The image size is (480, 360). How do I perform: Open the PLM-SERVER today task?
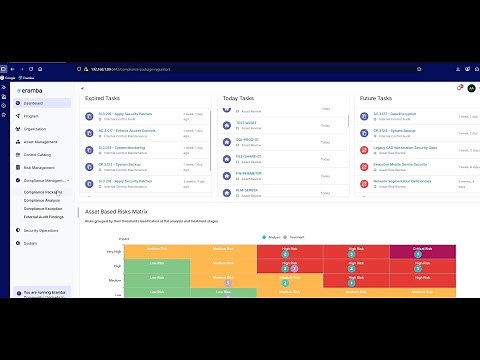[247, 190]
